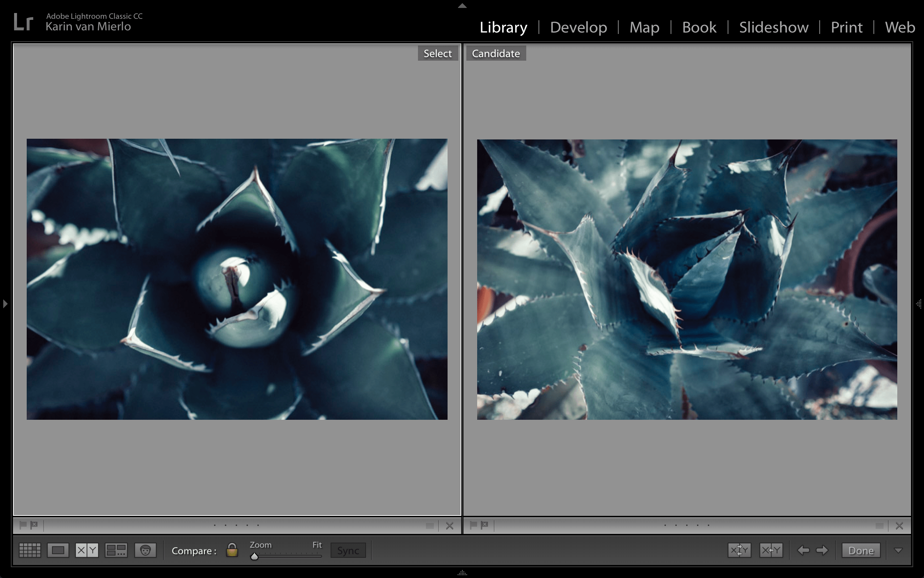Show the bottom filmstrip panel

coord(462,573)
